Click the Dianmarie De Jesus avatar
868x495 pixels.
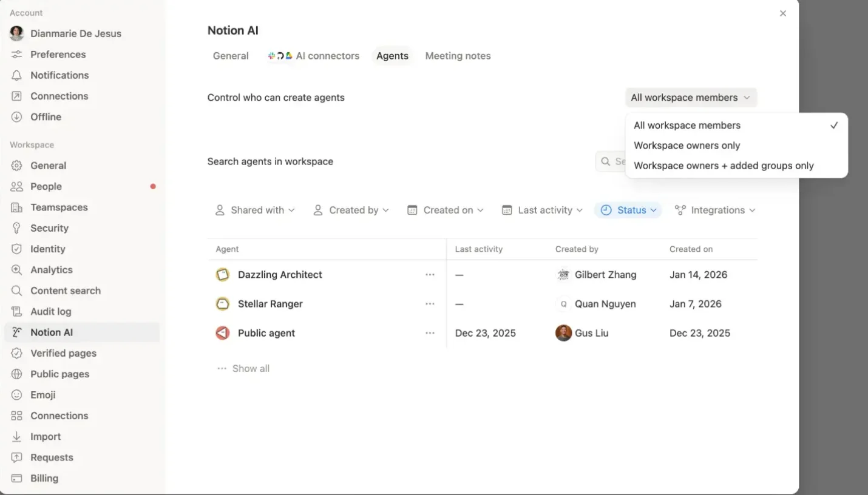click(17, 33)
